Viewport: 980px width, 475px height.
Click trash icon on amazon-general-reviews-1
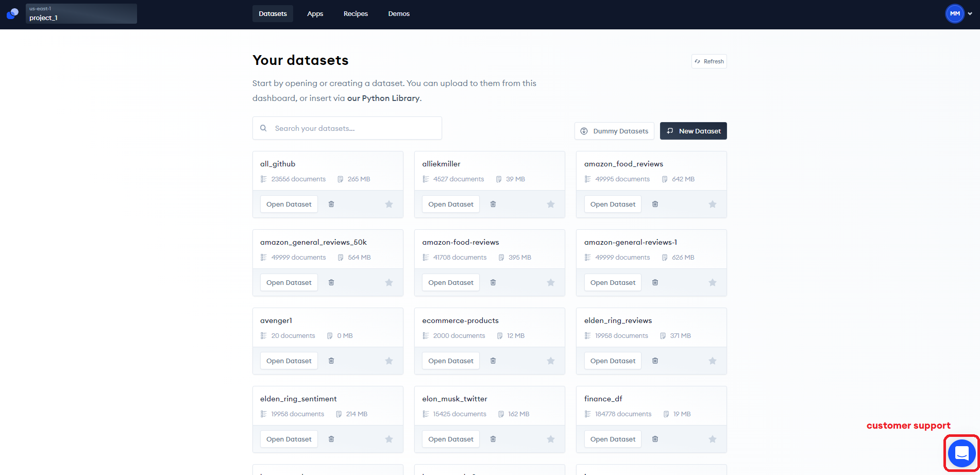[655, 282]
